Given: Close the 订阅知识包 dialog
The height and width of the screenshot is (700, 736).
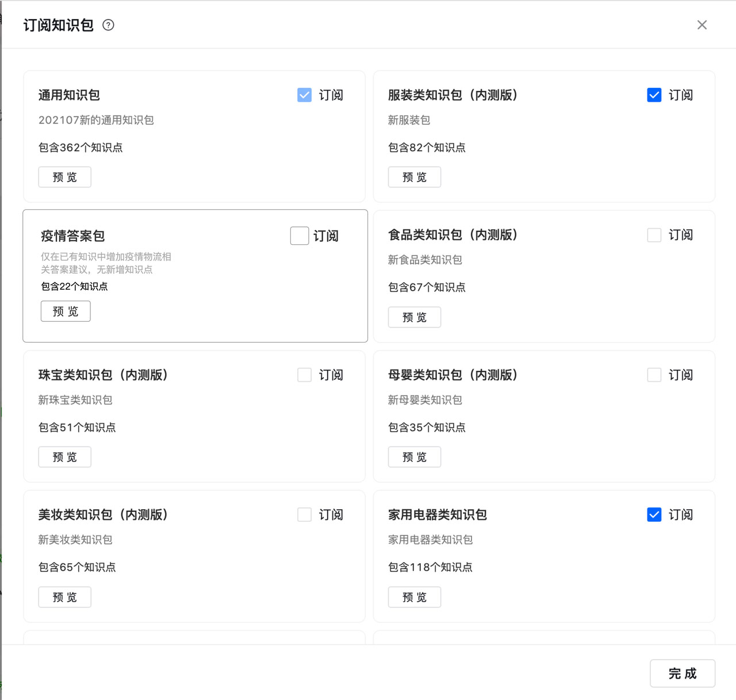Looking at the screenshot, I should (702, 25).
